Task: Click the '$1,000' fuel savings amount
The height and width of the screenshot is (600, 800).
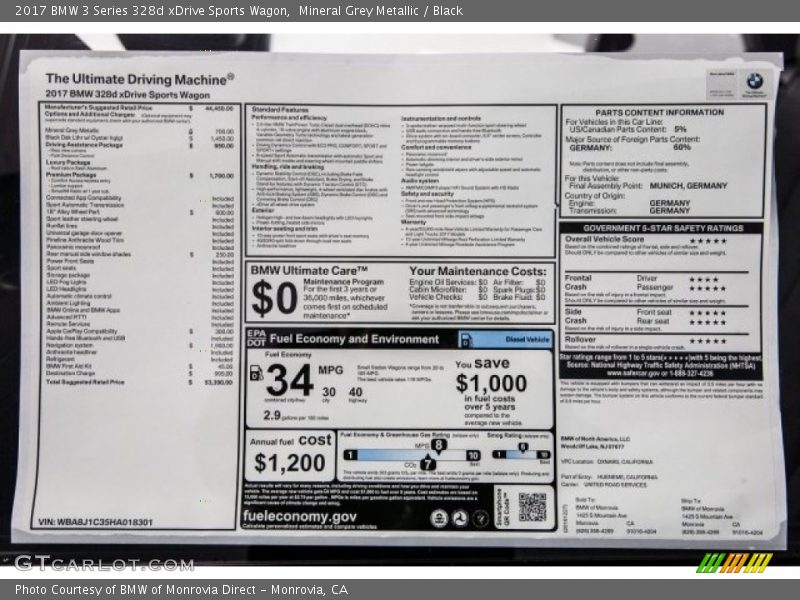Action: point(491,383)
